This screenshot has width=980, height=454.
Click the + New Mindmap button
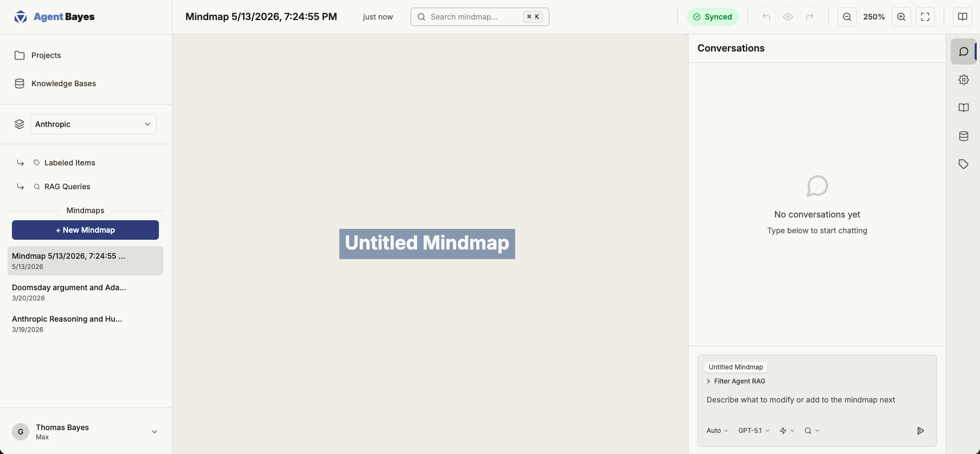[x=85, y=230]
